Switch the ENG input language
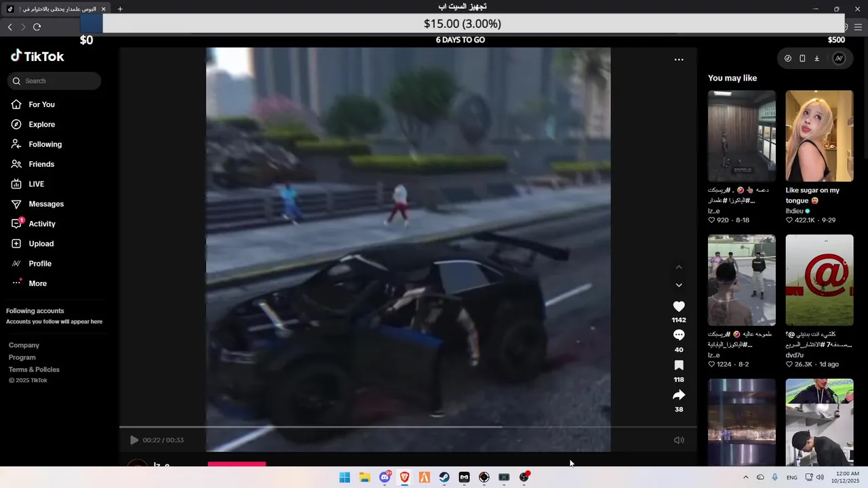Image resolution: width=868 pixels, height=488 pixels. point(792,478)
